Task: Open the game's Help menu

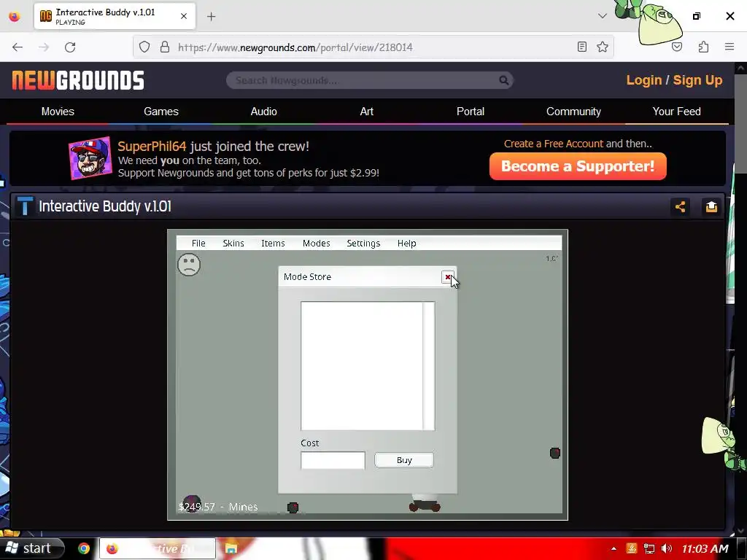Action: (x=407, y=244)
